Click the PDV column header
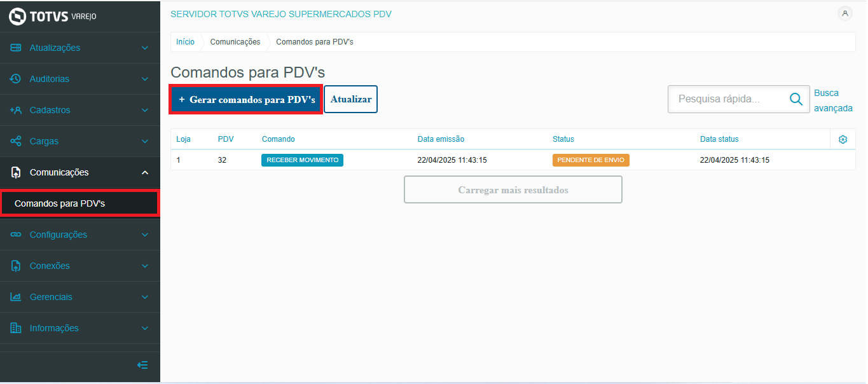The width and height of the screenshot is (868, 384). point(226,139)
